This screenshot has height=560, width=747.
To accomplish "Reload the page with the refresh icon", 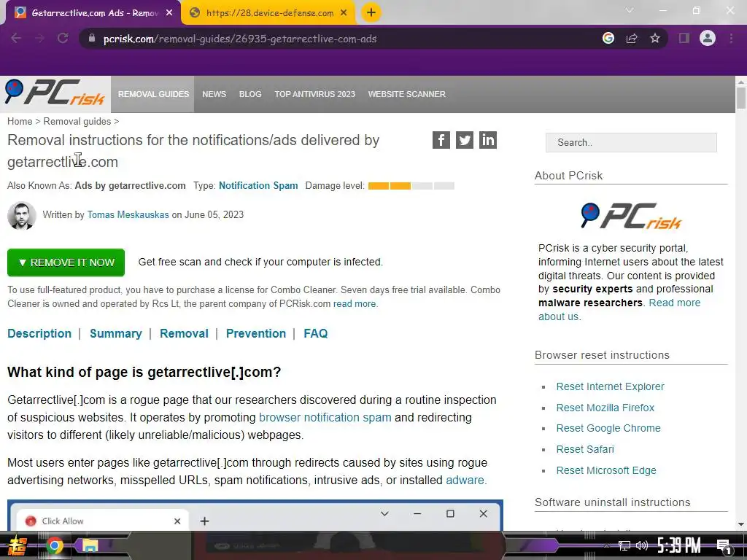I will [x=63, y=38].
